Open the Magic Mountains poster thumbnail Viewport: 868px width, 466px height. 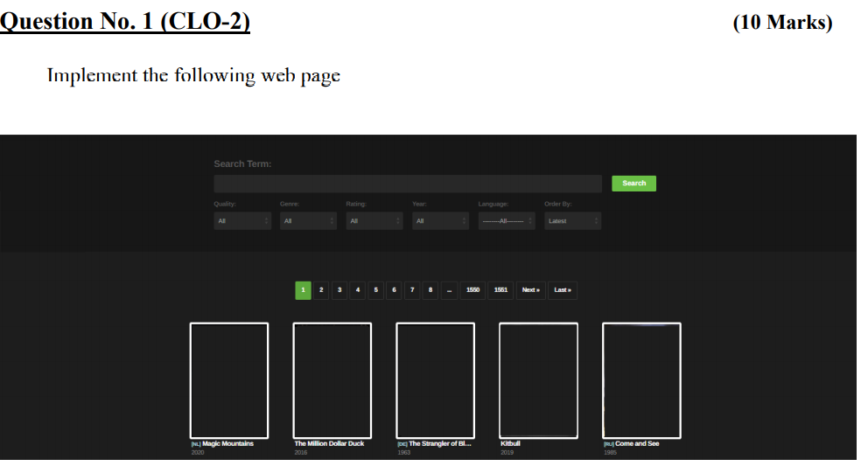(229, 381)
